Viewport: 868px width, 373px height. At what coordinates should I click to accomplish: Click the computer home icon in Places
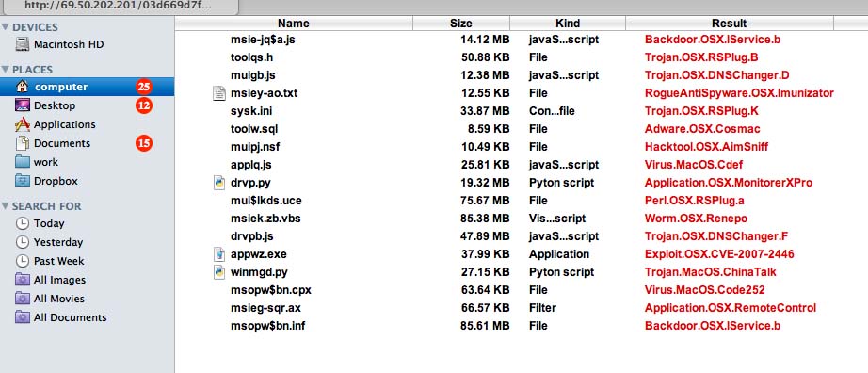tap(23, 87)
